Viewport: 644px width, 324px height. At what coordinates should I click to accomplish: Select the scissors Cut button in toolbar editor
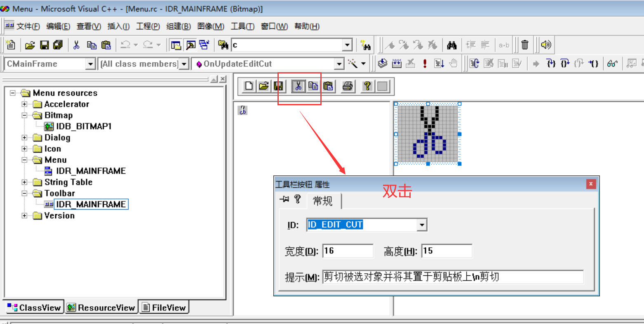click(x=298, y=86)
